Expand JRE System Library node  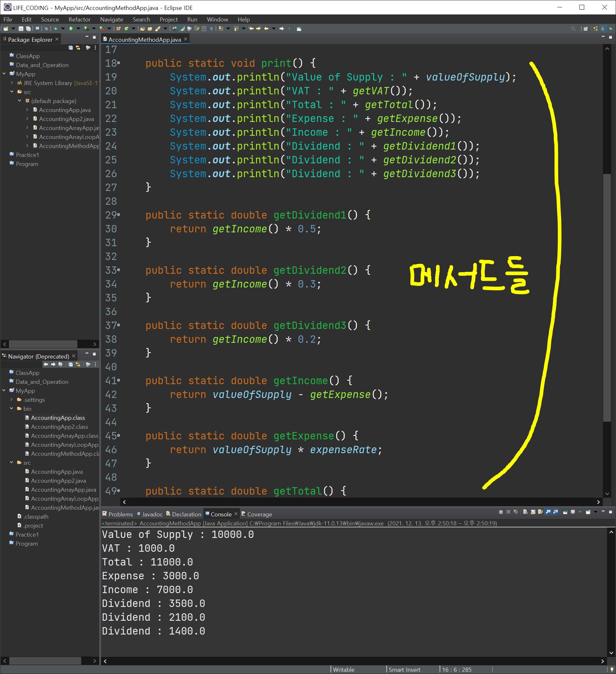click(12, 83)
